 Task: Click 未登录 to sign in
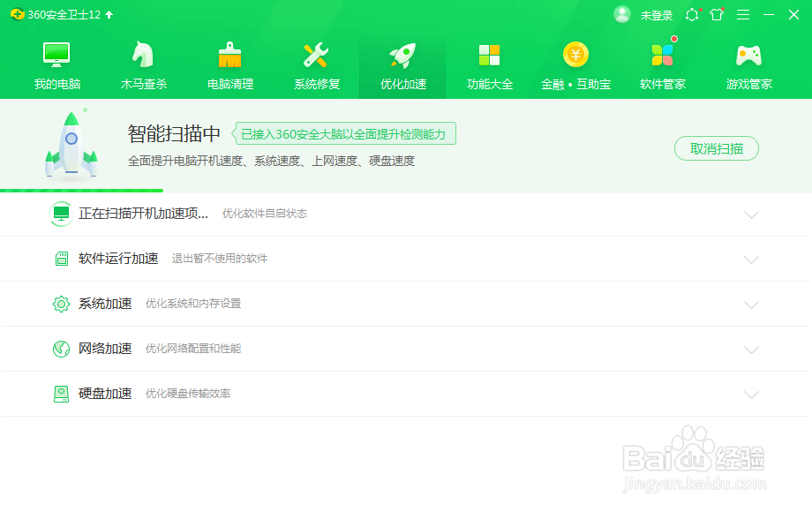655,14
